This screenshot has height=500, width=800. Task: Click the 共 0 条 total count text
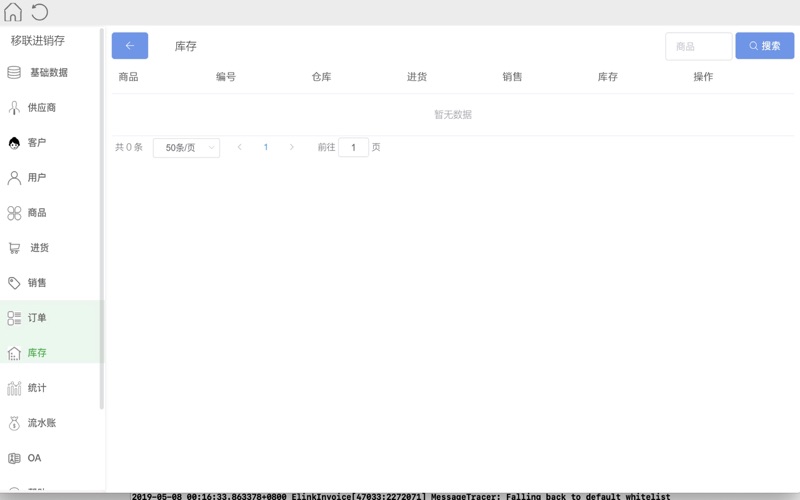(129, 147)
